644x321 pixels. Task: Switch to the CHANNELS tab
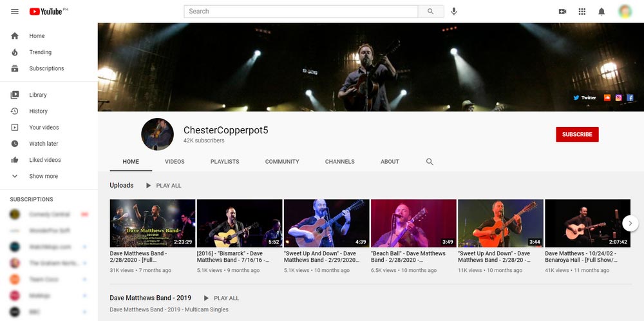pos(339,162)
